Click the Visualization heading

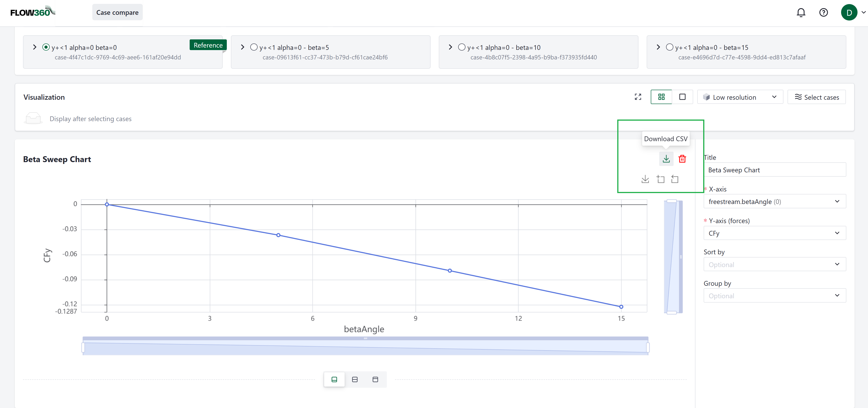point(44,97)
